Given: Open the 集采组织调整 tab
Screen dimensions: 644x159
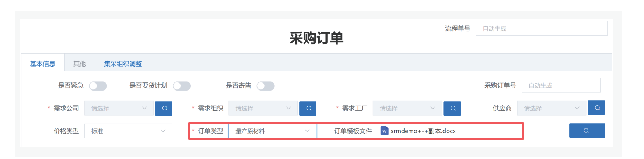Looking at the screenshot, I should (123, 64).
